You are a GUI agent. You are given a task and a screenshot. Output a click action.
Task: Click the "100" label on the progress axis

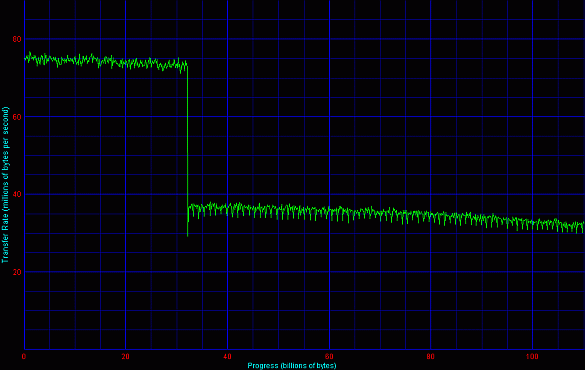click(532, 357)
